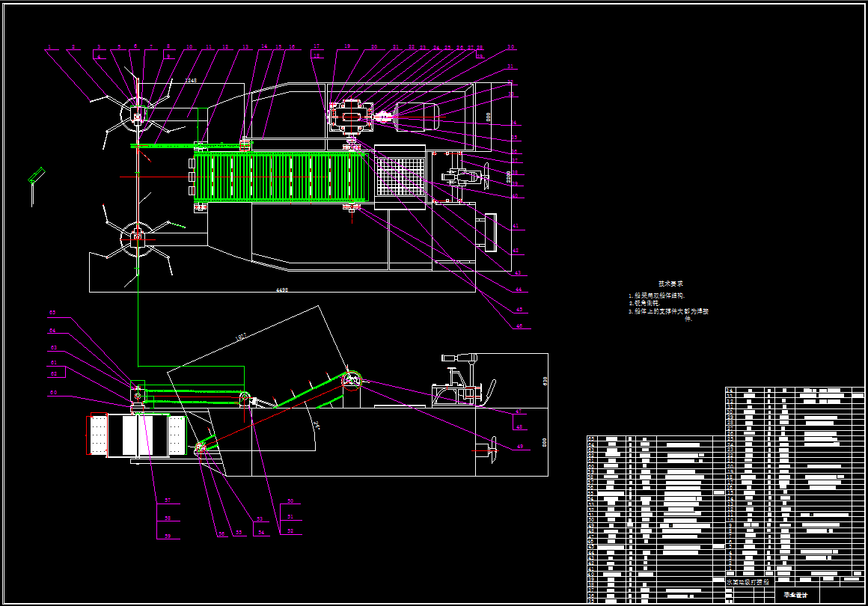Viewport: 868px width, 606px height.
Task: Select callout label 48 beside the side view
Action: click(519, 426)
